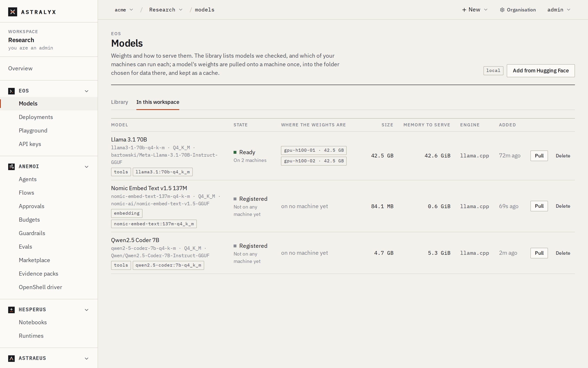Image resolution: width=588 pixels, height=368 pixels.
Task: Click the Organisation gear icon
Action: 502,10
